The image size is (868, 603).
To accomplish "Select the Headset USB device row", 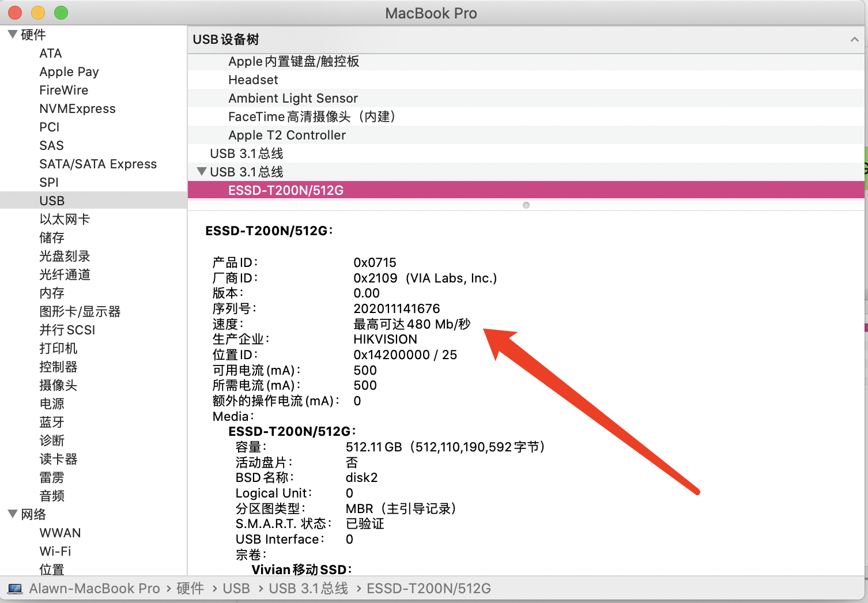I will (x=253, y=80).
